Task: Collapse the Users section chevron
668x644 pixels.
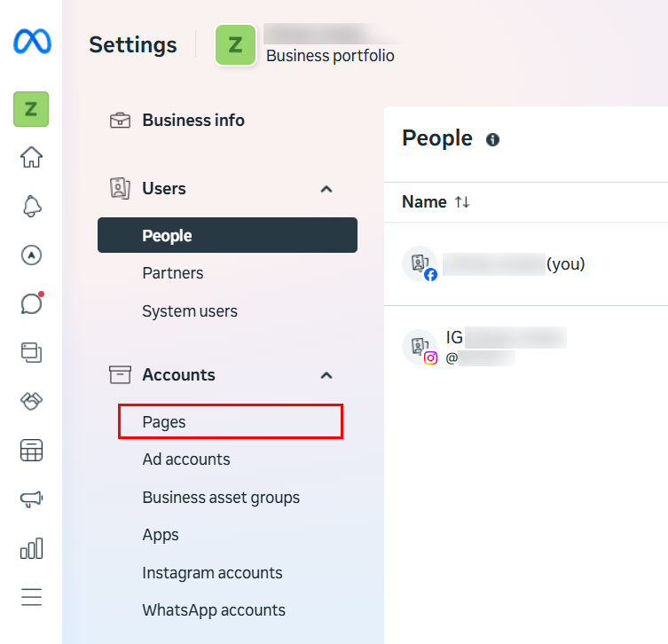Action: pyautogui.click(x=326, y=189)
